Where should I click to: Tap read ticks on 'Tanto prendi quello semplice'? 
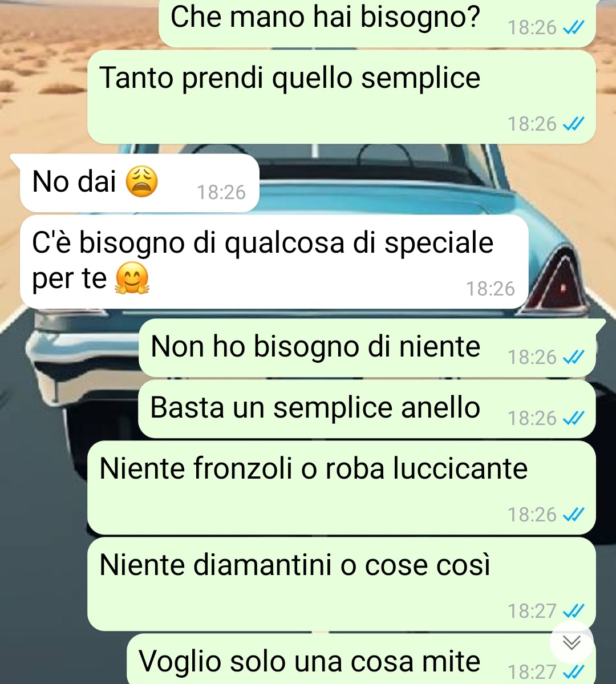pyautogui.click(x=573, y=124)
